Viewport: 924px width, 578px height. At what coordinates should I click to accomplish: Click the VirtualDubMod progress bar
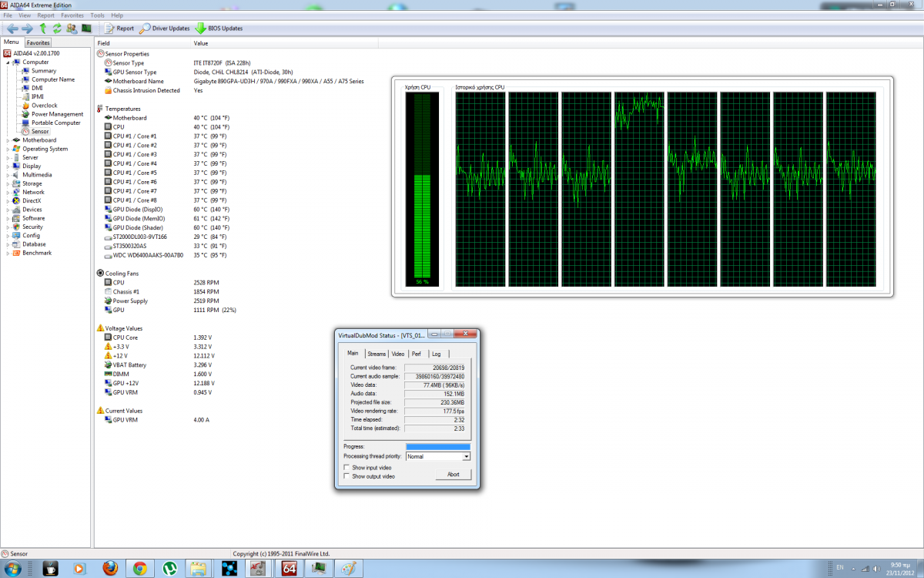tap(438, 446)
